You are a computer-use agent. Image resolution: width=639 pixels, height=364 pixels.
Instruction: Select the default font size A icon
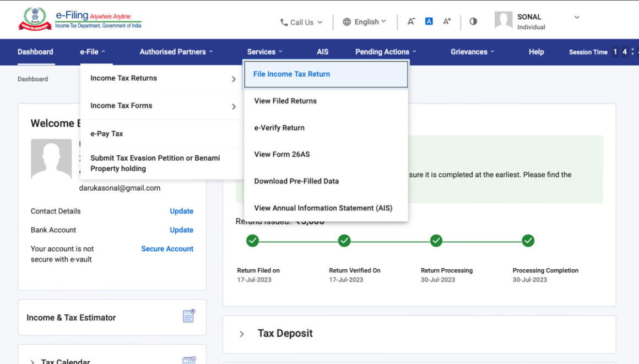click(429, 21)
